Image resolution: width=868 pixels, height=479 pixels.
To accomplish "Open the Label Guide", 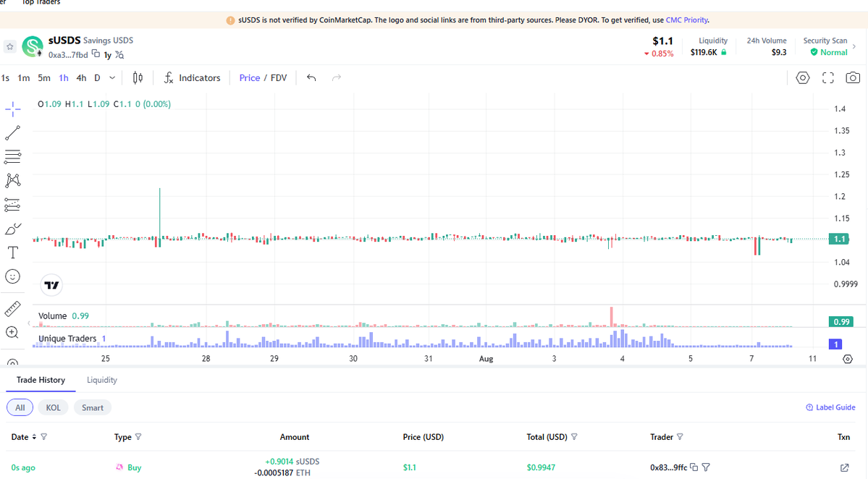I will (x=830, y=407).
